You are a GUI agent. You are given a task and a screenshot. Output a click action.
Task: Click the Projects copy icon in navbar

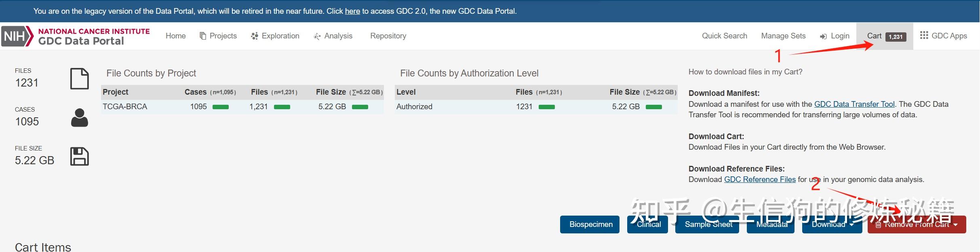(203, 36)
